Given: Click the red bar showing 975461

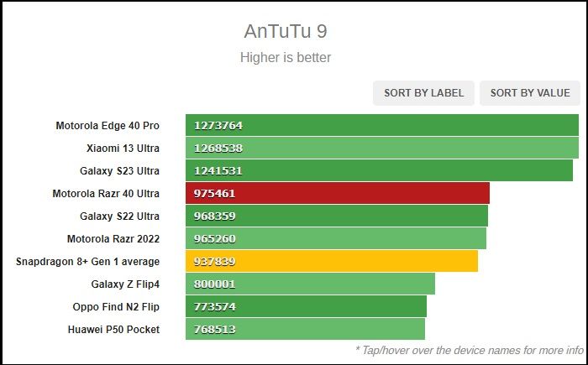Looking at the screenshot, I should (338, 193).
